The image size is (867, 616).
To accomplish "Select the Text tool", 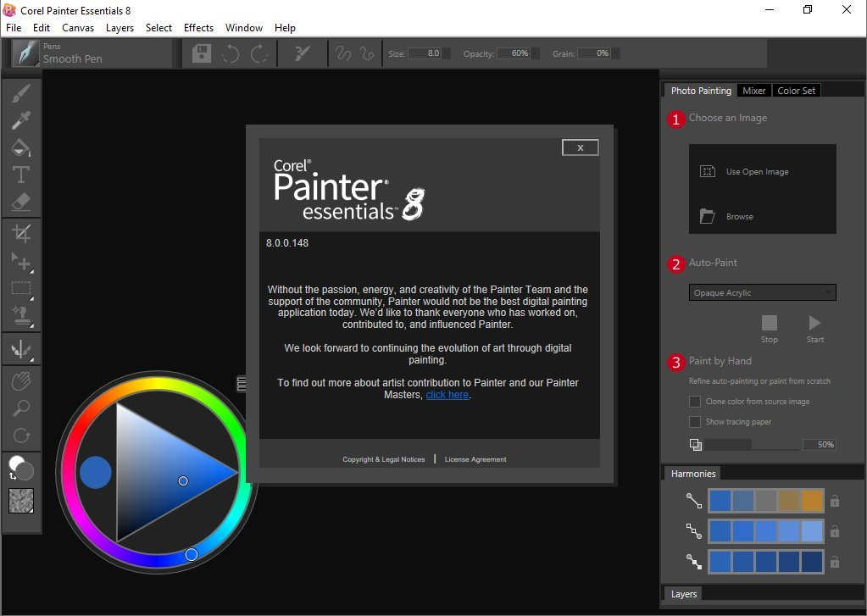I will tap(21, 175).
